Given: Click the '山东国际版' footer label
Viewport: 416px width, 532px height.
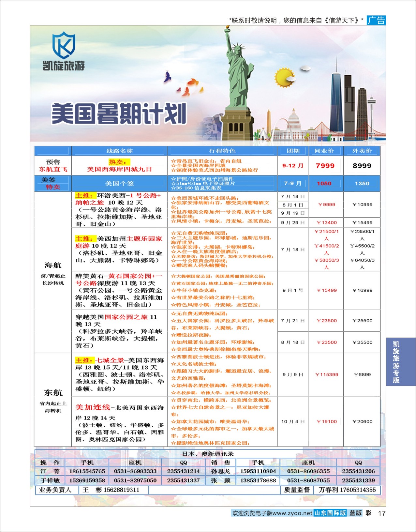Looking at the screenshot, I should [x=330, y=513].
